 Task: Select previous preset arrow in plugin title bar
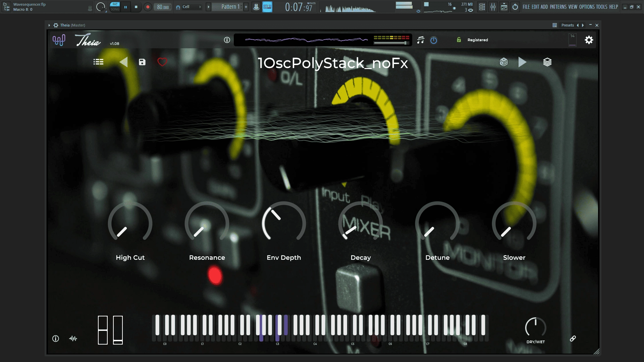coord(578,25)
